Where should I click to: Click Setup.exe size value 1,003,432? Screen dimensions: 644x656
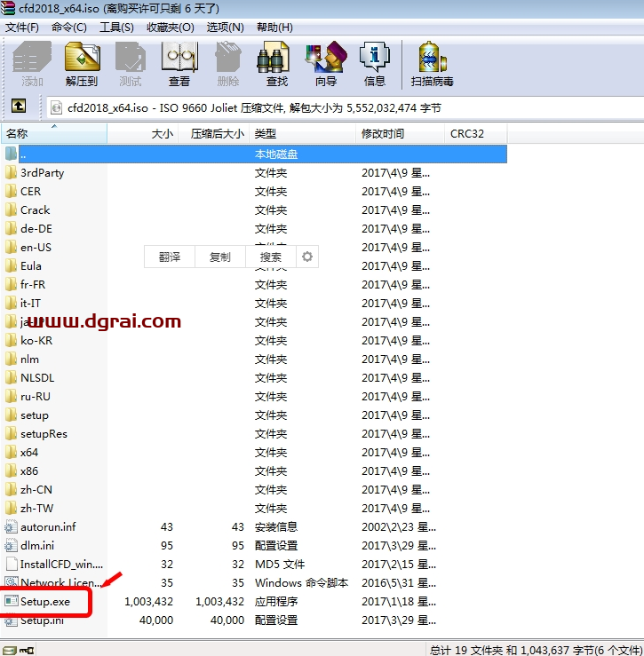(148, 601)
